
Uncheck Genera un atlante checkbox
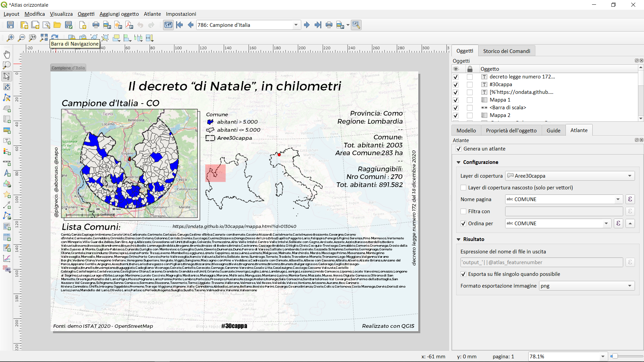pos(459,149)
